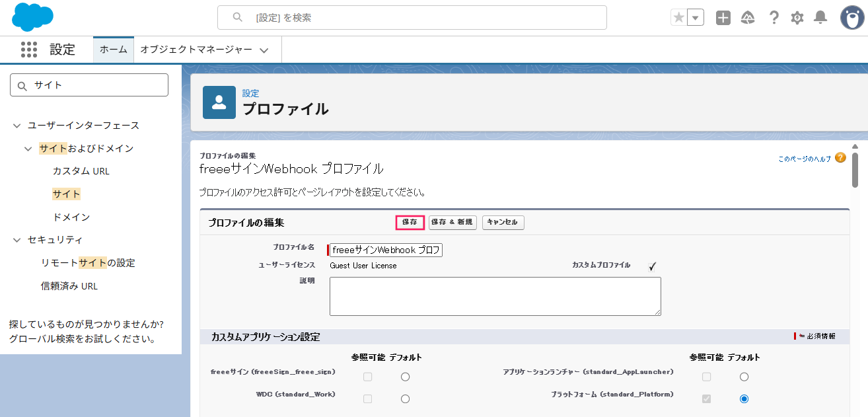Image resolution: width=868 pixels, height=417 pixels.
Task: Click the 説明 text area
Action: pos(495,296)
